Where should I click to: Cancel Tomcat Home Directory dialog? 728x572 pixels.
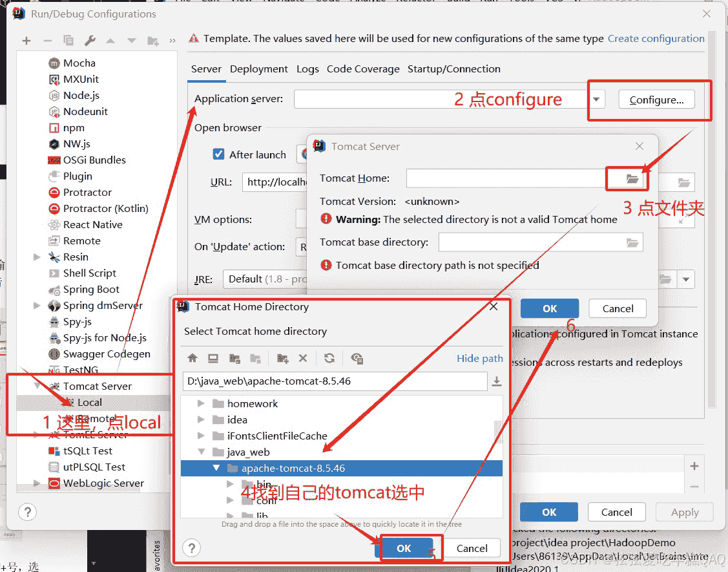[472, 548]
